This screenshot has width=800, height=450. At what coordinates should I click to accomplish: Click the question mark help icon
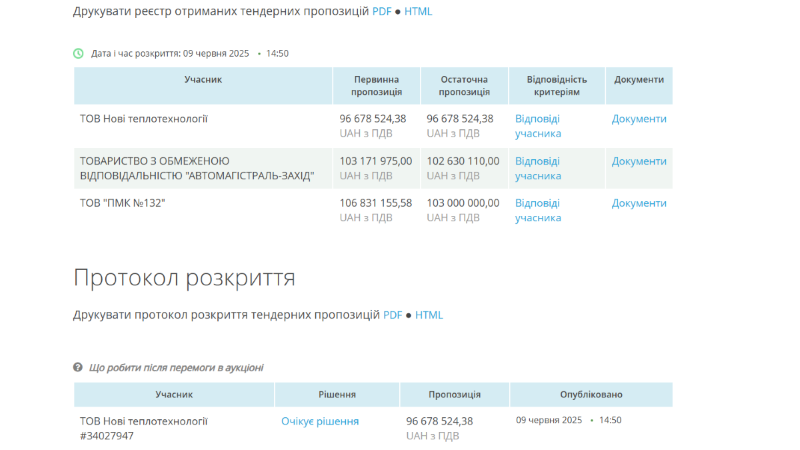[x=78, y=367]
